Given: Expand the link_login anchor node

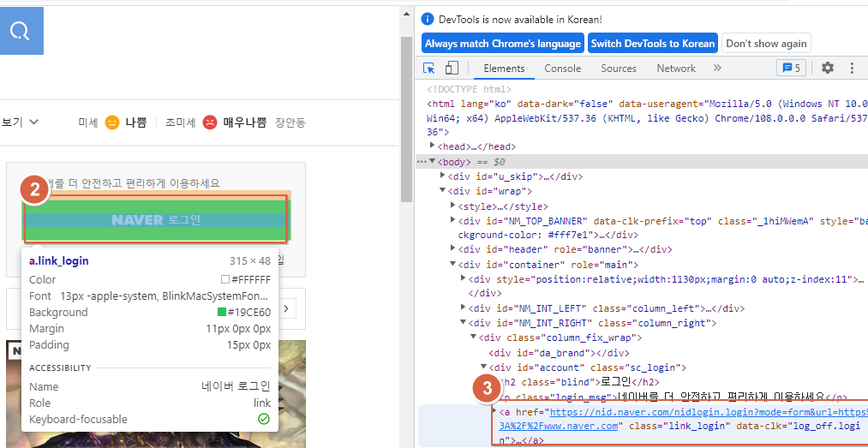Looking at the screenshot, I should 495,411.
